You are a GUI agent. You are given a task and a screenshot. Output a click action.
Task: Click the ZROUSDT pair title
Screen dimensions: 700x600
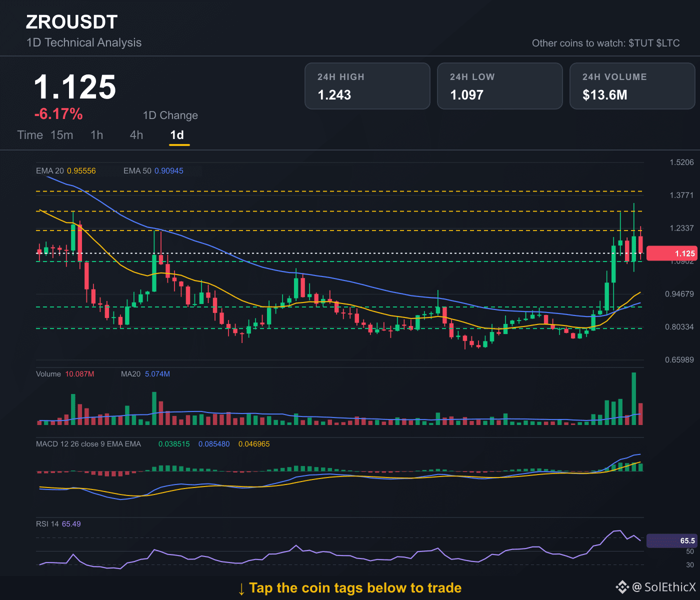click(x=72, y=22)
